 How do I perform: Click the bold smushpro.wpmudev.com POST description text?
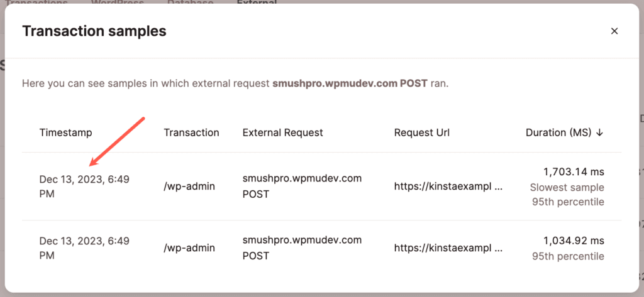pos(350,83)
